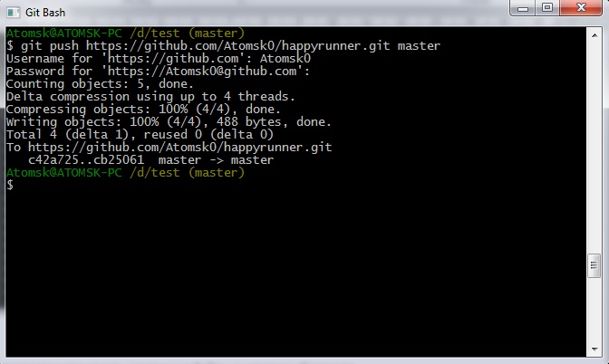Image resolution: width=609 pixels, height=364 pixels.
Task: Click the To https://github.com/Atomsk0/happyrunner.git line
Action: (x=169, y=148)
